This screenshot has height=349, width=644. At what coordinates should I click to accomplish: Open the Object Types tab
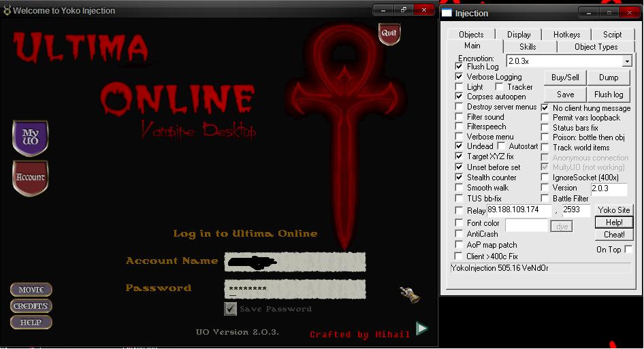(596, 47)
